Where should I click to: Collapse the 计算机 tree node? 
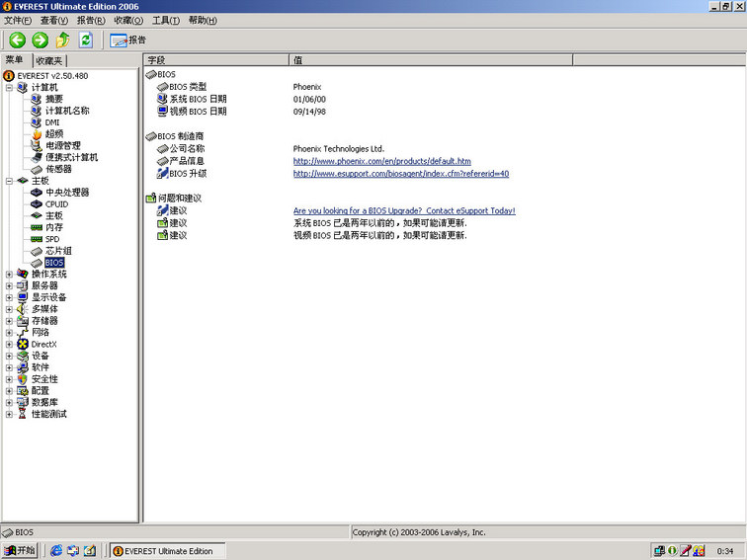point(9,88)
